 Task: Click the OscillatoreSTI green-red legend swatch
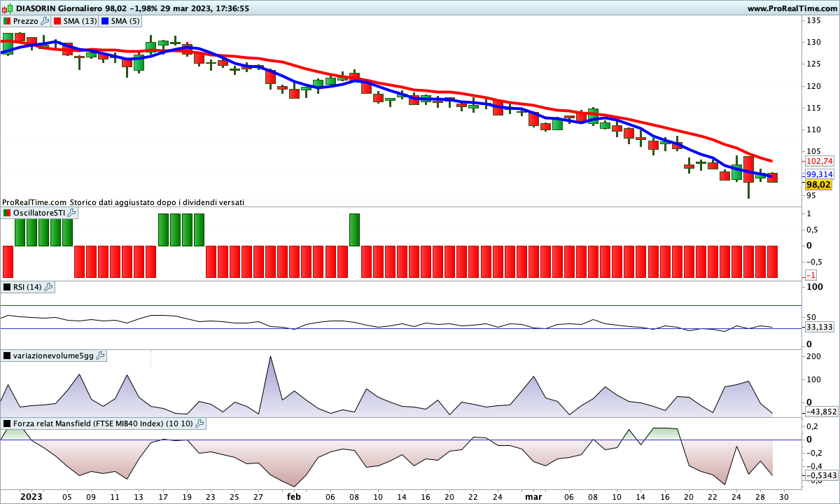[7, 212]
